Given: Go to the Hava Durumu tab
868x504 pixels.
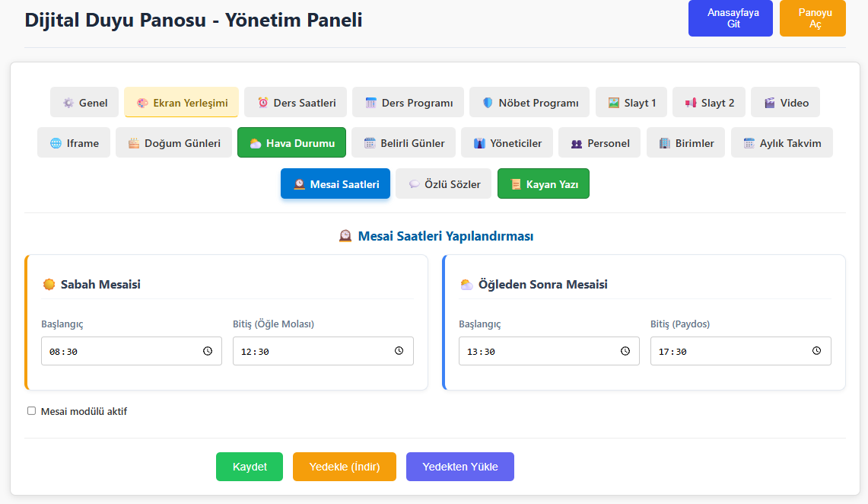Looking at the screenshot, I should 291,142.
